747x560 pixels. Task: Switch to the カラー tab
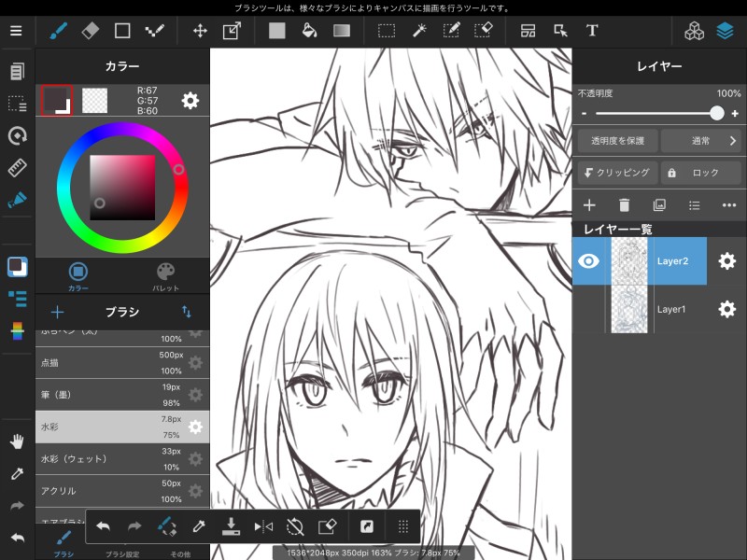pyautogui.click(x=78, y=276)
